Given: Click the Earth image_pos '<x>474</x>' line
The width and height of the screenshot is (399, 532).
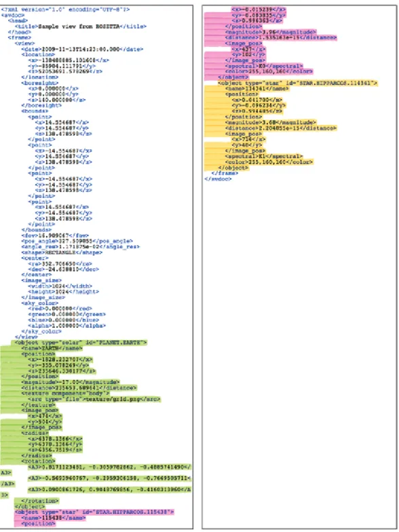Looking at the screenshot, I should pyautogui.click(x=45, y=416).
